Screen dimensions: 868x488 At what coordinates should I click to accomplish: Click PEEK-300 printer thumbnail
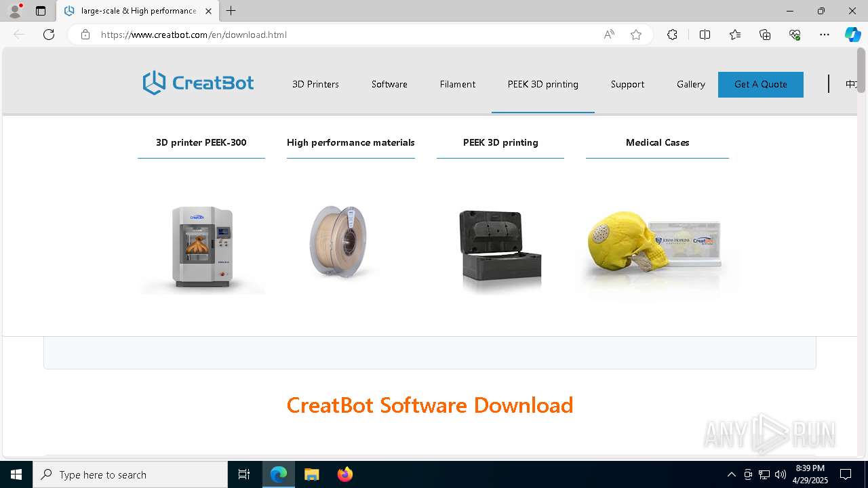pos(202,247)
